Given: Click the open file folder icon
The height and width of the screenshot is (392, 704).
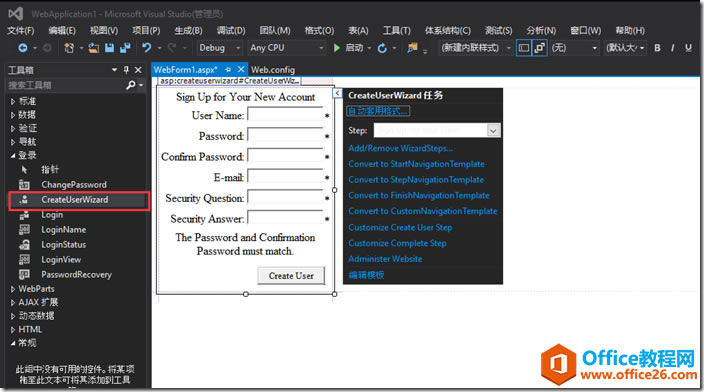Looking at the screenshot, I should click(93, 48).
